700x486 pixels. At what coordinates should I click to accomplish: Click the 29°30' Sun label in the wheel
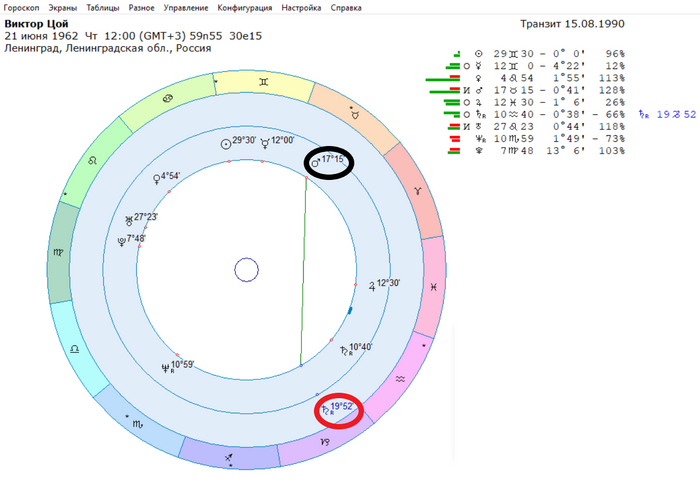244,140
